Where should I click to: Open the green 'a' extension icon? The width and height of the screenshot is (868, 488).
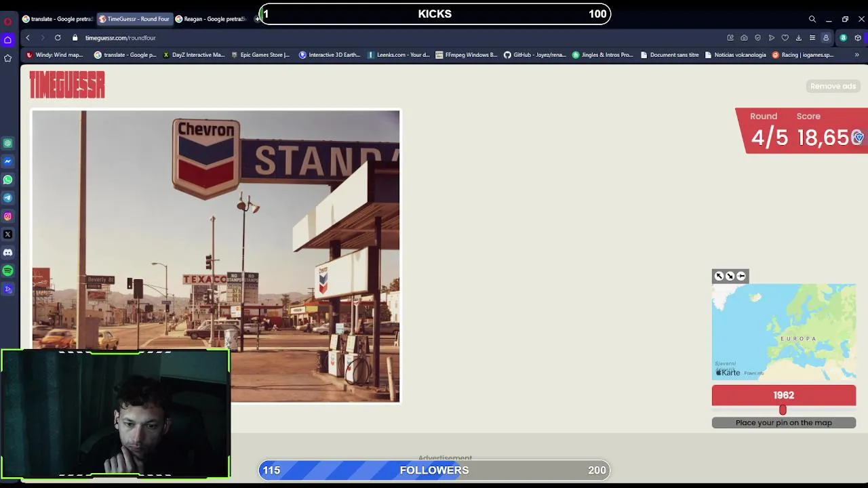tap(844, 38)
